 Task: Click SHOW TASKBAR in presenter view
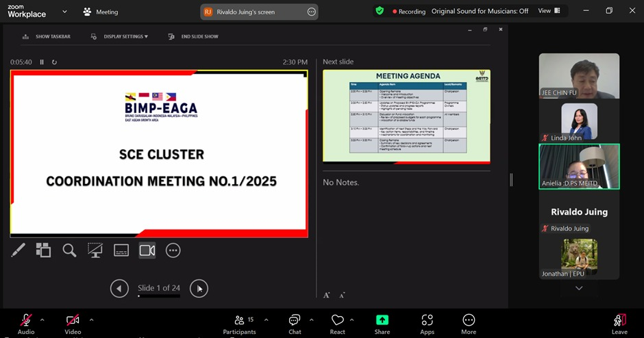[x=47, y=36]
